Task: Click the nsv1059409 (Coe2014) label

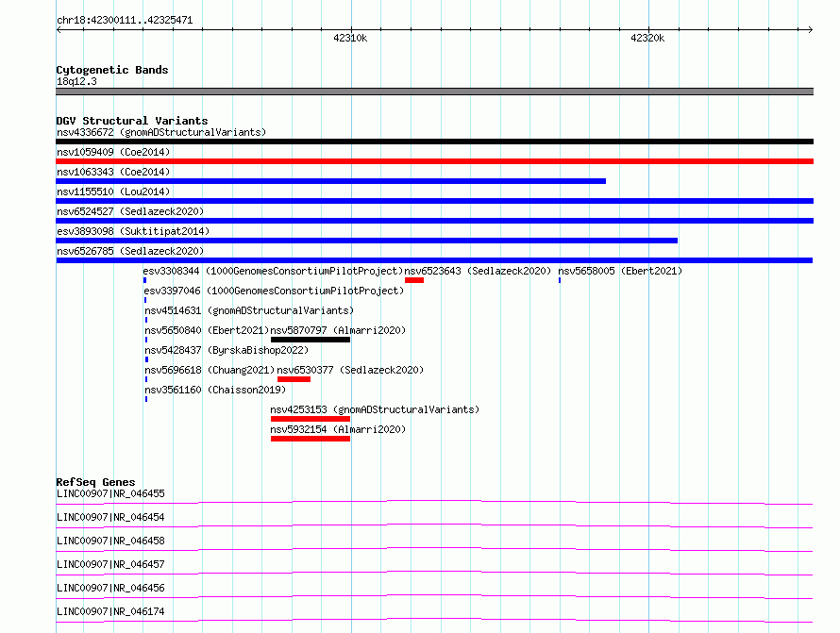Action: click(x=113, y=152)
